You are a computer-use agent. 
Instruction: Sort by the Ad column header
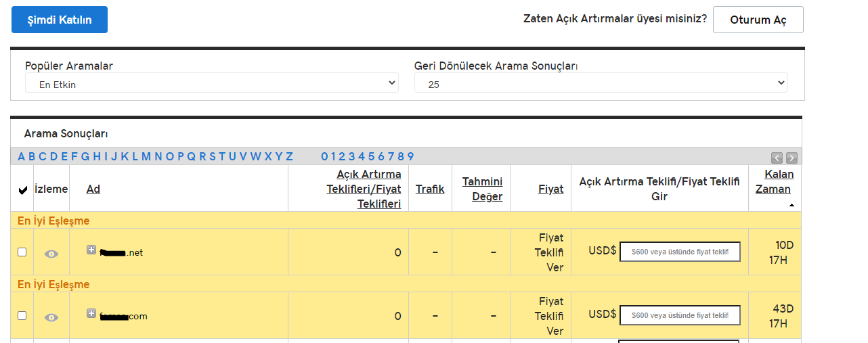pyautogui.click(x=93, y=189)
